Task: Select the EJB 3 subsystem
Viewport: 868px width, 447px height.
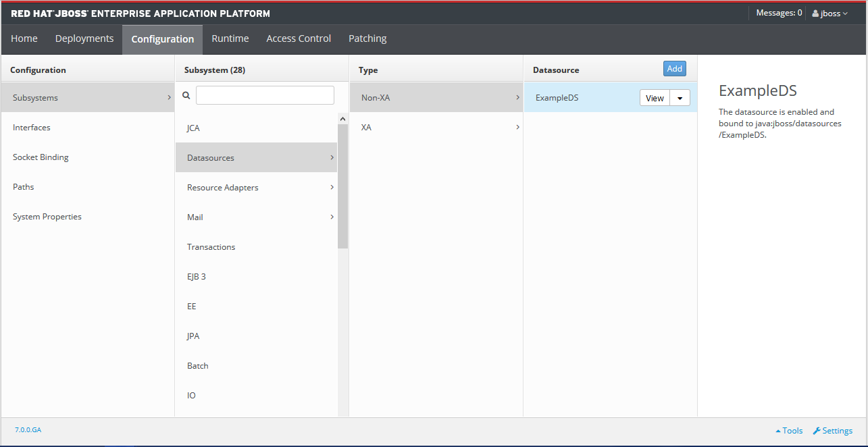Action: 256,276
